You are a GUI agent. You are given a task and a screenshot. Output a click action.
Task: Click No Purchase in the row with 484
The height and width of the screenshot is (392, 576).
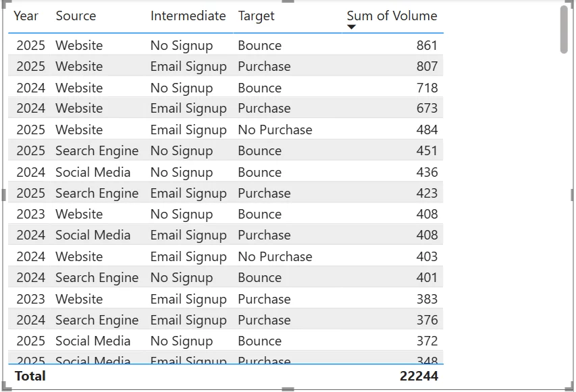pyautogui.click(x=275, y=130)
